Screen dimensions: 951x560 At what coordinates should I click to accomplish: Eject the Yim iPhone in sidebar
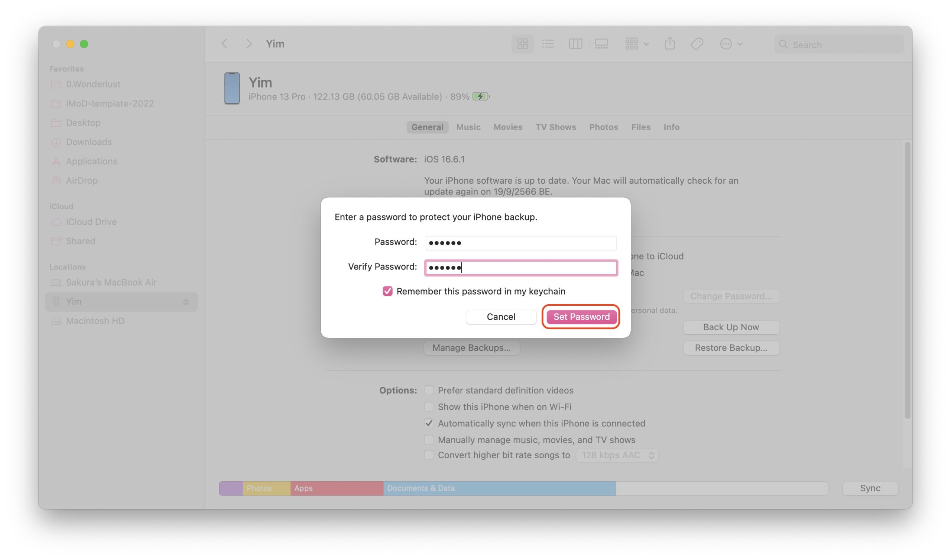tap(186, 302)
